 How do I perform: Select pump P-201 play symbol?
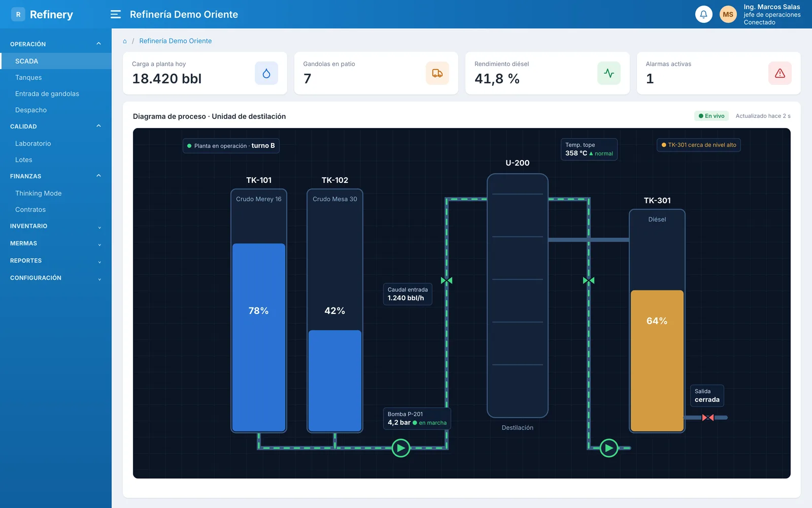pyautogui.click(x=401, y=448)
